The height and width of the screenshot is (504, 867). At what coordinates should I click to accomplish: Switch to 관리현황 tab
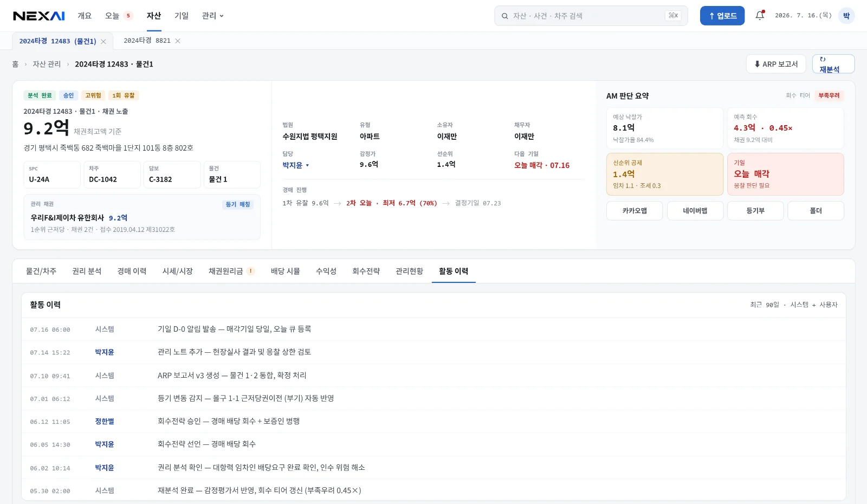point(409,271)
